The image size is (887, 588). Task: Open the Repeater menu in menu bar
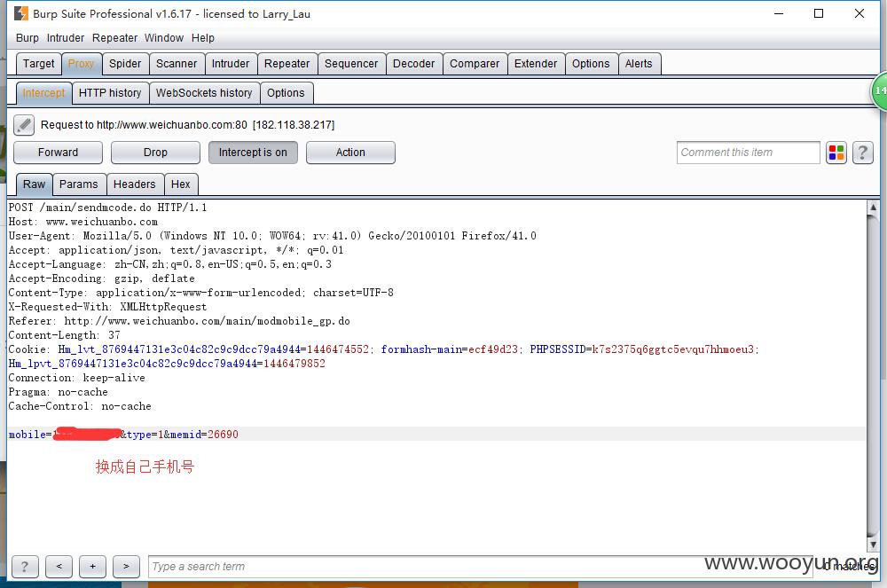pyautogui.click(x=114, y=38)
